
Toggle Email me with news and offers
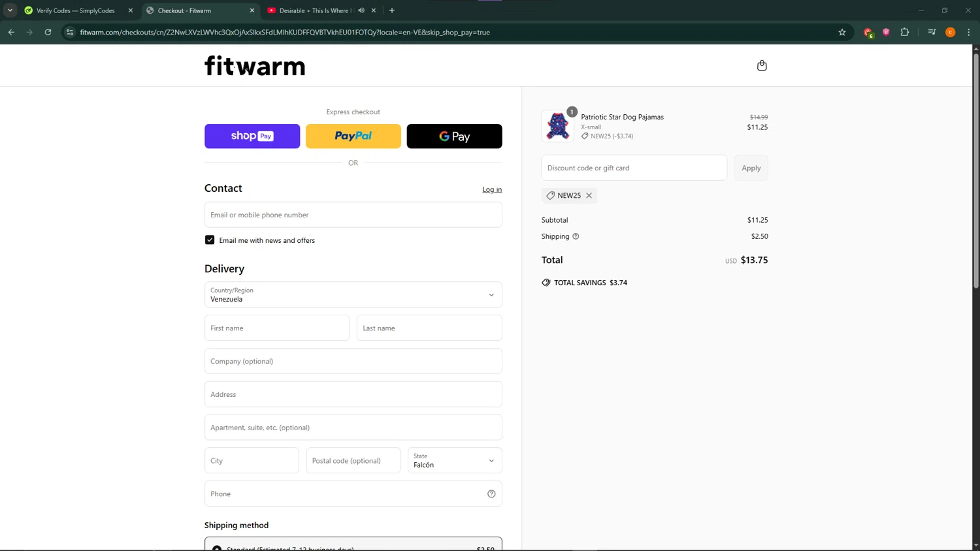point(210,240)
